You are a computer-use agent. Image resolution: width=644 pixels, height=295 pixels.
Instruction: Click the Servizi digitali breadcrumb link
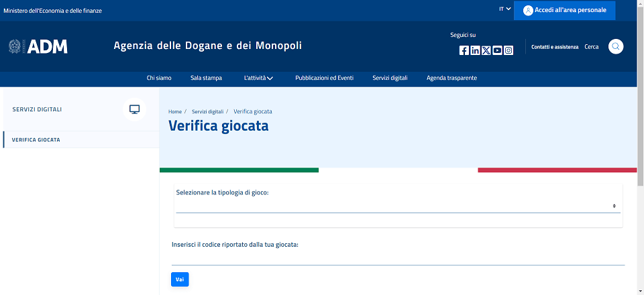208,111
